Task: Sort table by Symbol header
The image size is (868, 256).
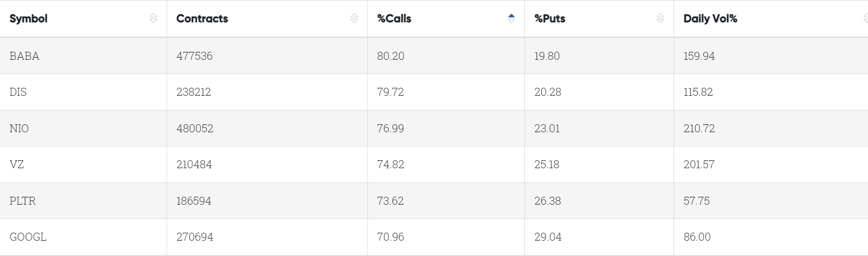Action: tap(29, 19)
